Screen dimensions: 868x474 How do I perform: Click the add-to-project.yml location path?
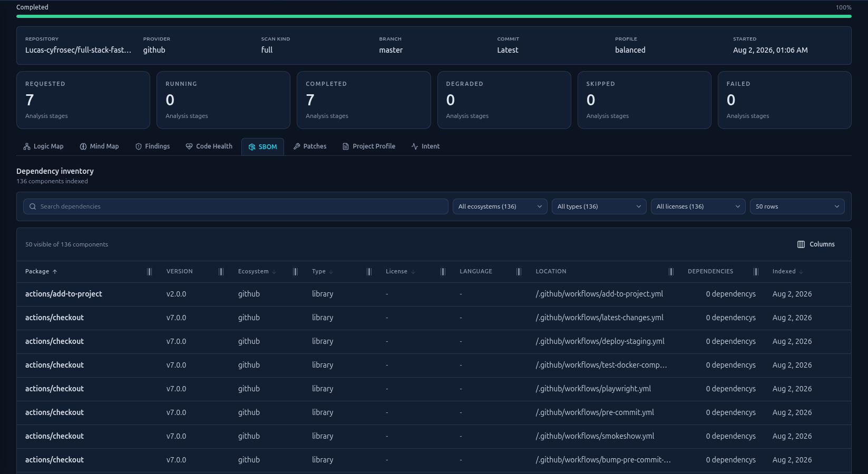(x=599, y=294)
